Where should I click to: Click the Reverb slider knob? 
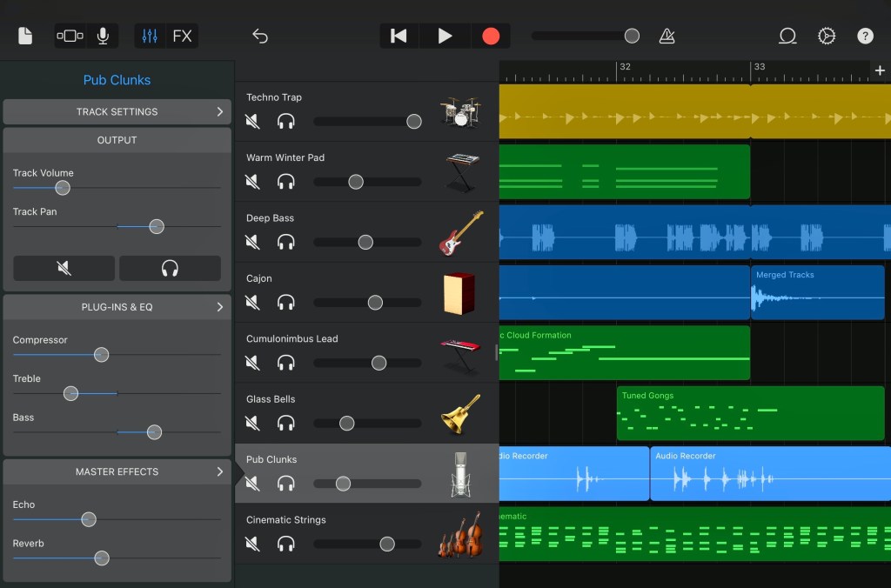(102, 558)
